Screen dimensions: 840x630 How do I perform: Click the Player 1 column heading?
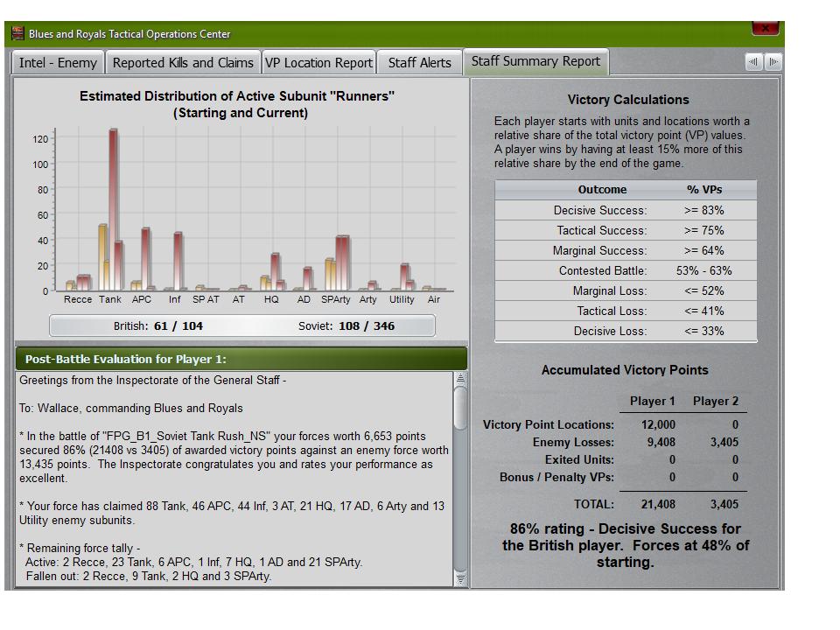coord(652,402)
